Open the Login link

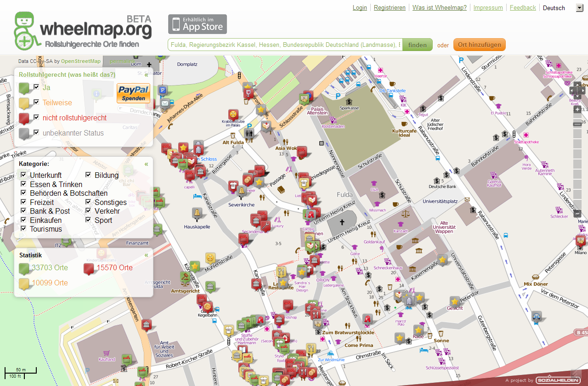pyautogui.click(x=360, y=7)
